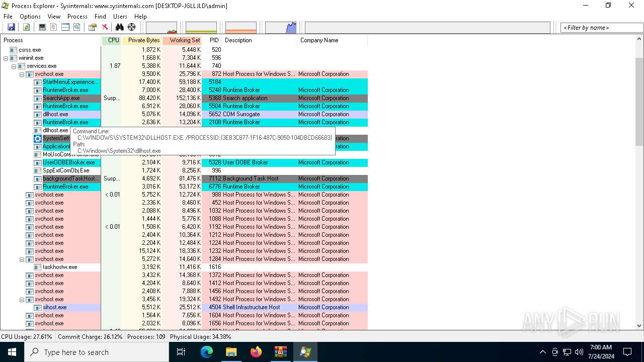This screenshot has height=362, width=644.
Task: Toggle the Show Process Tree toolbar icon
Action: pos(54,27)
